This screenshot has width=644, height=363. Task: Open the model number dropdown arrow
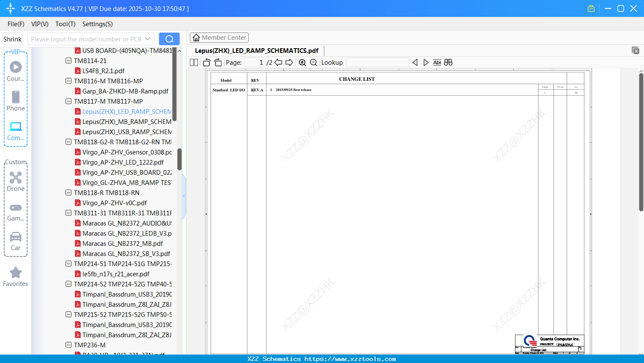point(148,39)
